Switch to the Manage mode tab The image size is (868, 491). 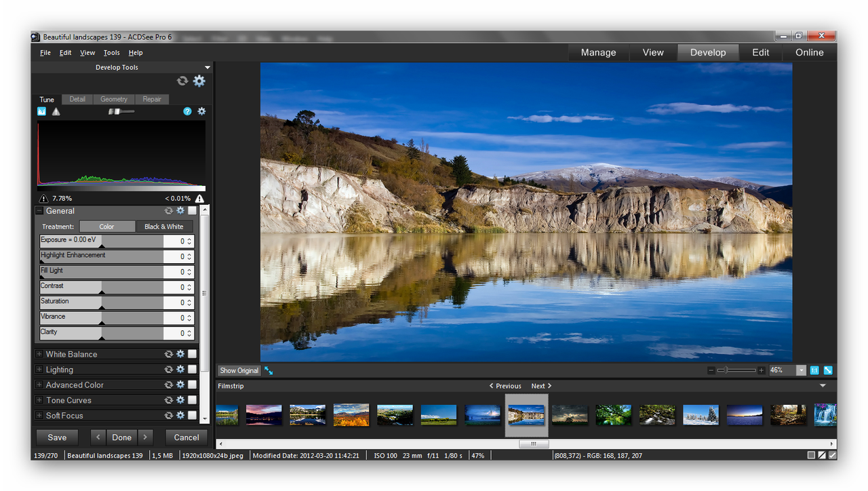pos(599,52)
